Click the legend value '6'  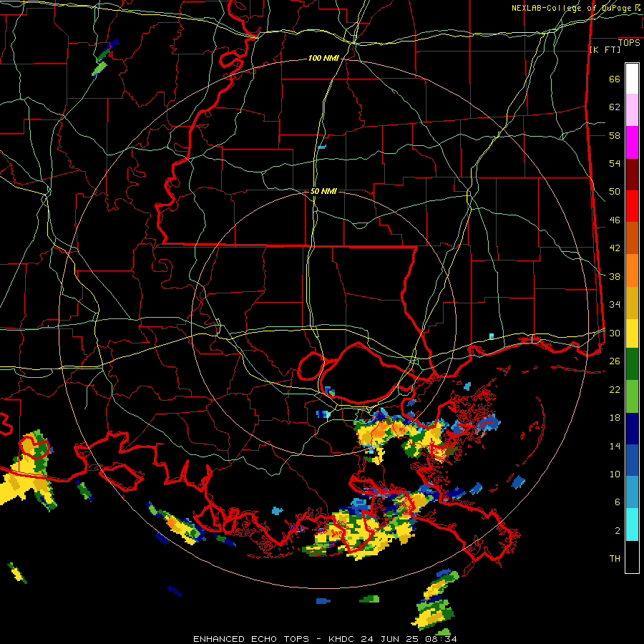coord(618,502)
